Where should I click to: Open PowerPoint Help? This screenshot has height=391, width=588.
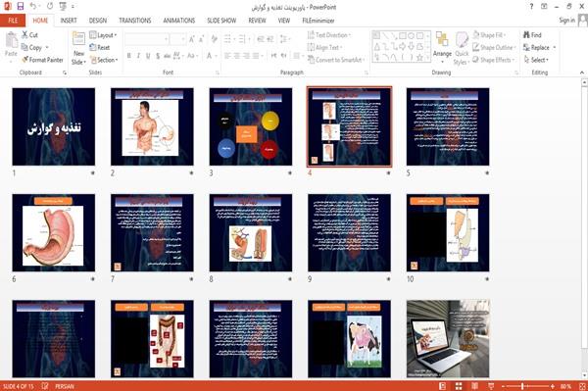coord(531,7)
